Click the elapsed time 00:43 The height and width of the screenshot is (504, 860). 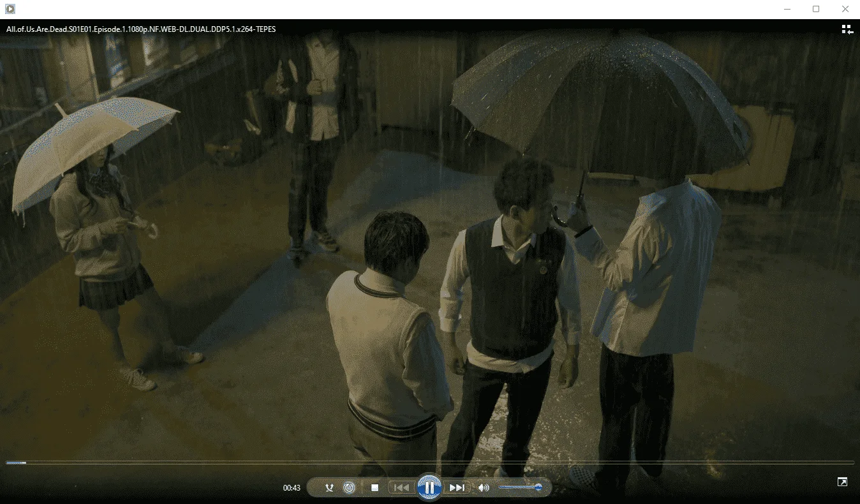pyautogui.click(x=292, y=488)
